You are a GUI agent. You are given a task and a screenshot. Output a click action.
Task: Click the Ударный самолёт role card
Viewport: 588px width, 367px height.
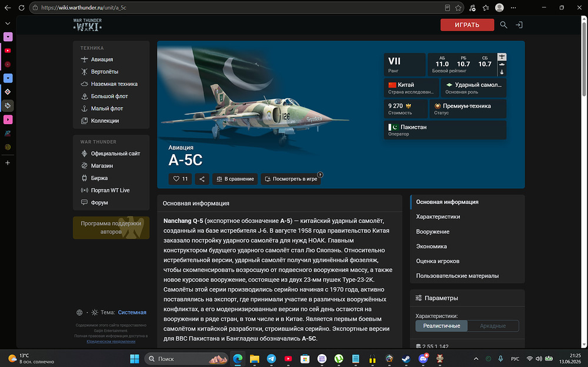[473, 88]
